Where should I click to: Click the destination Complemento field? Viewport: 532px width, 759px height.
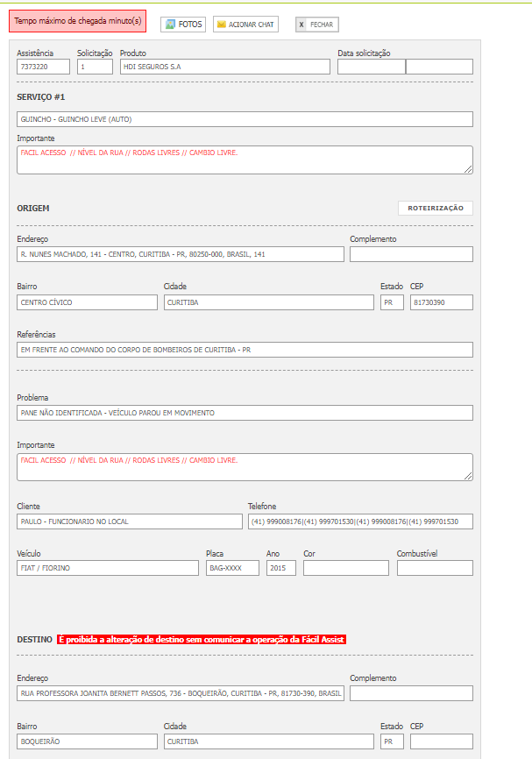[411, 693]
